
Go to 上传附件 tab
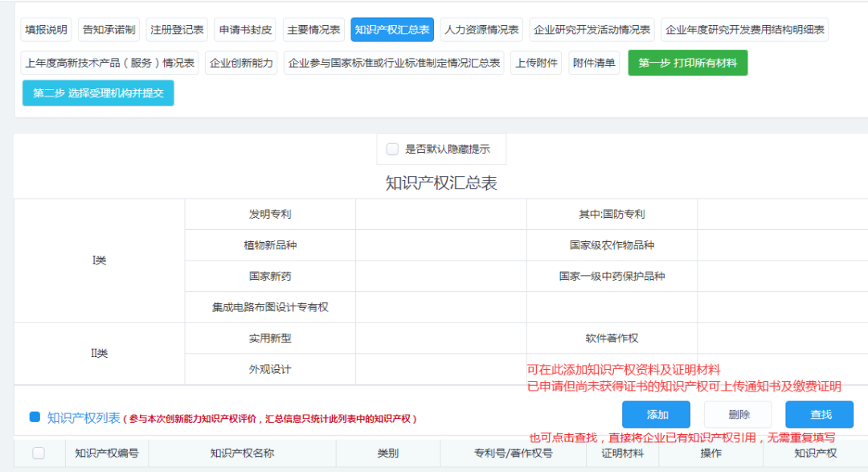(536, 64)
